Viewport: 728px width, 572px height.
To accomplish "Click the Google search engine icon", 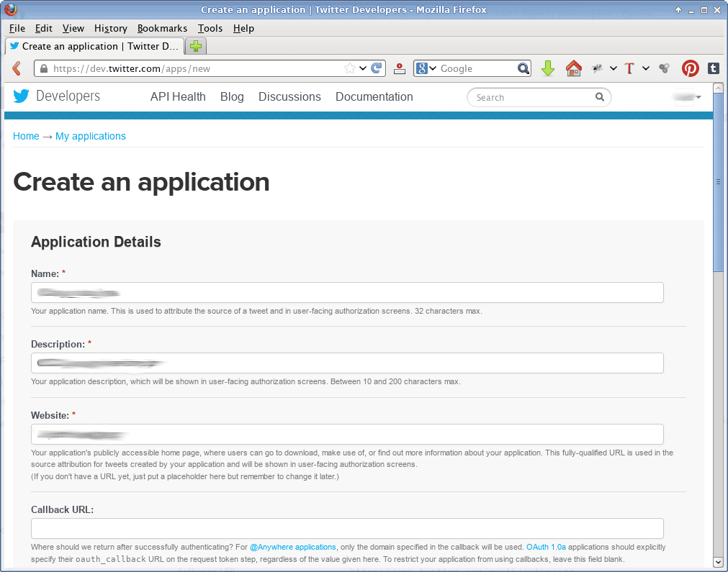I will (x=421, y=68).
